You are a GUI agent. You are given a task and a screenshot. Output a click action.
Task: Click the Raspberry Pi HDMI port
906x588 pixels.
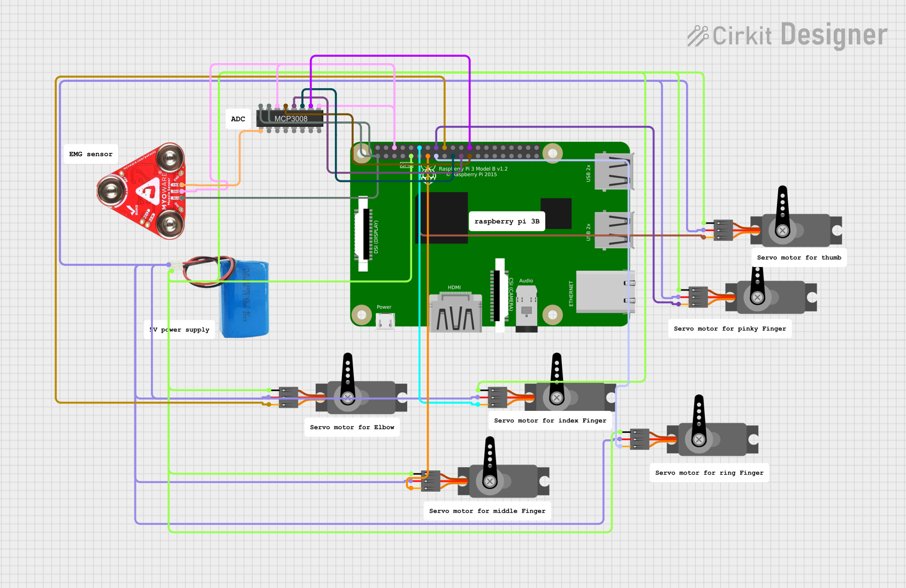click(x=455, y=313)
